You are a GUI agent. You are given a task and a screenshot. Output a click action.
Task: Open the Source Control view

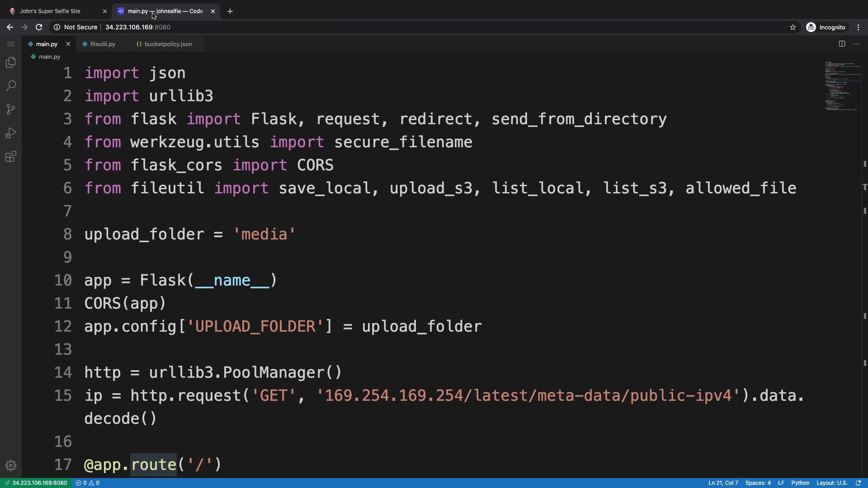pyautogui.click(x=11, y=109)
